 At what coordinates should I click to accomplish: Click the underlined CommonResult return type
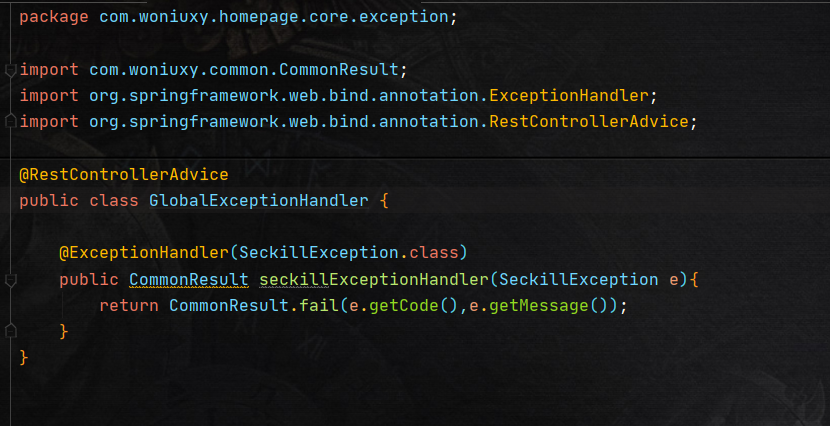tap(189, 279)
